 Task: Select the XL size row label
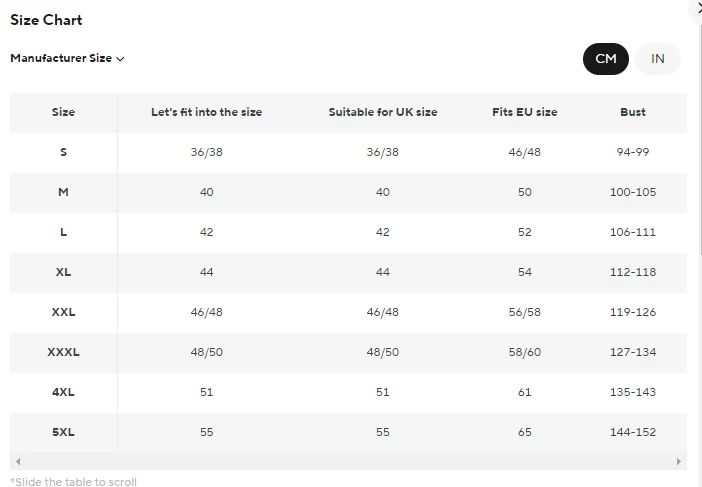pos(63,272)
